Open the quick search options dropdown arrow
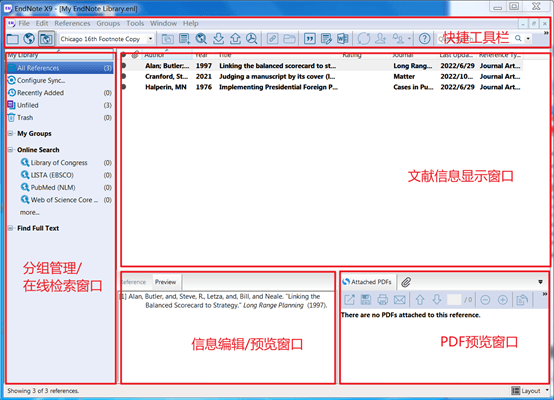 (x=528, y=39)
